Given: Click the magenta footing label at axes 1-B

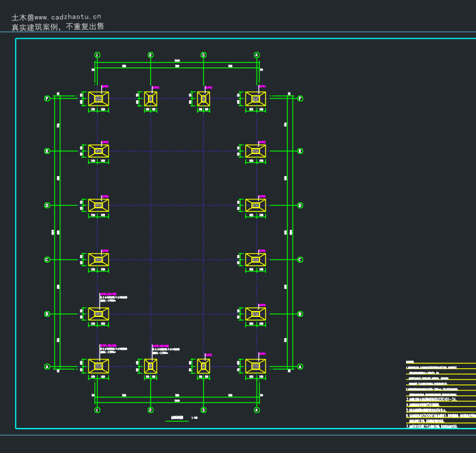Looking at the screenshot, I should pos(109,294).
